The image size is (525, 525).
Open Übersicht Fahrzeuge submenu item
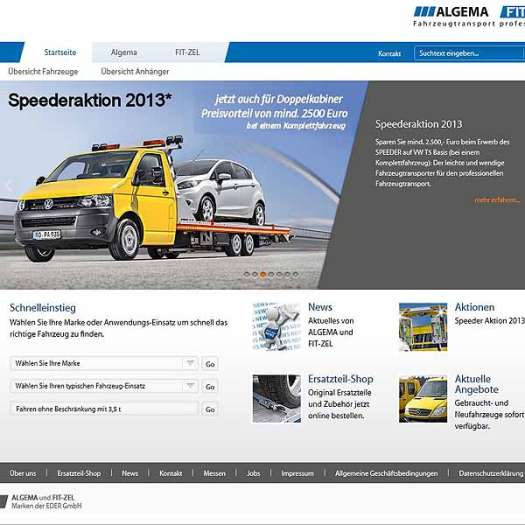click(x=43, y=71)
